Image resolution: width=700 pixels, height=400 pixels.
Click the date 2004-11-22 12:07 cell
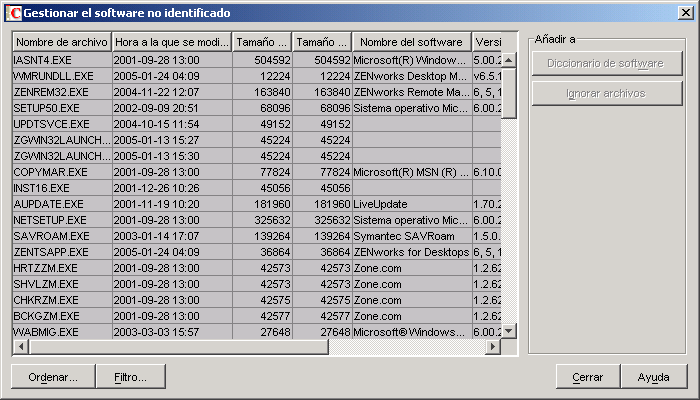(x=172, y=92)
